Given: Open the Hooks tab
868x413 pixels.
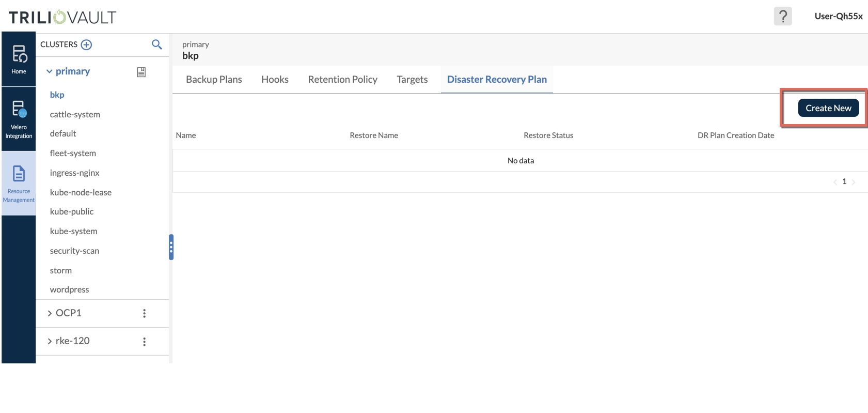Looking at the screenshot, I should (x=275, y=80).
